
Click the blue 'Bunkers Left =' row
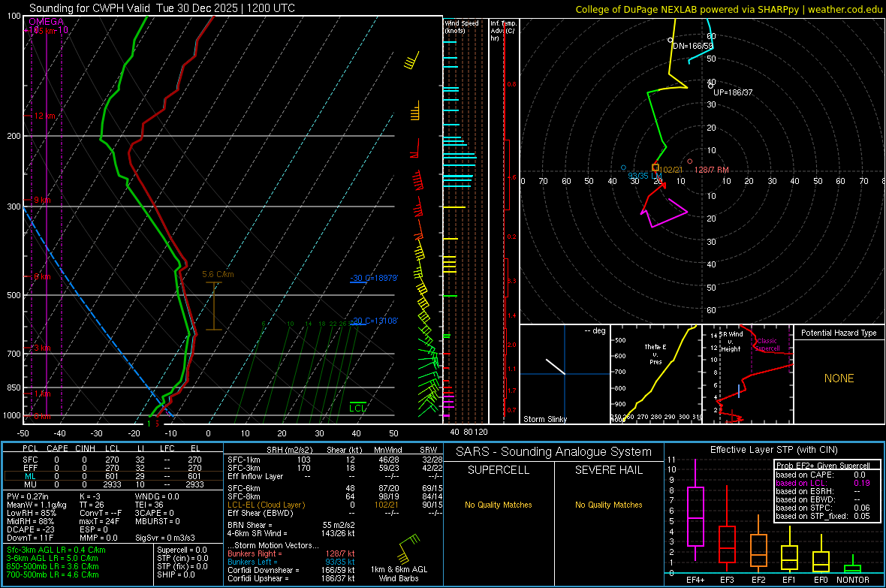click(x=291, y=562)
